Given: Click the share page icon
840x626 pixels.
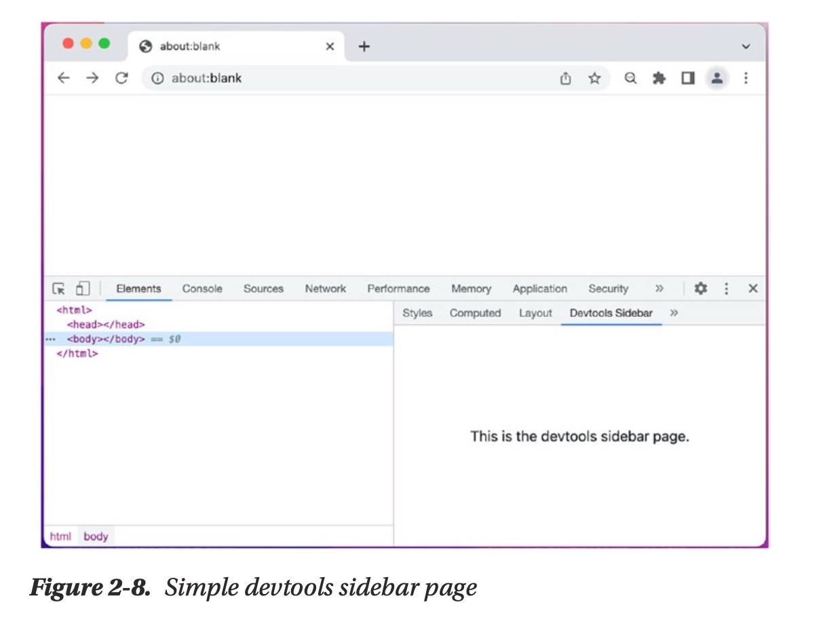Looking at the screenshot, I should (565, 78).
